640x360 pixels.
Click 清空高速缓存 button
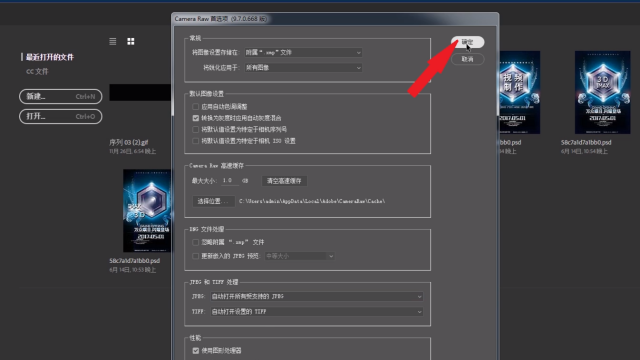(x=284, y=181)
